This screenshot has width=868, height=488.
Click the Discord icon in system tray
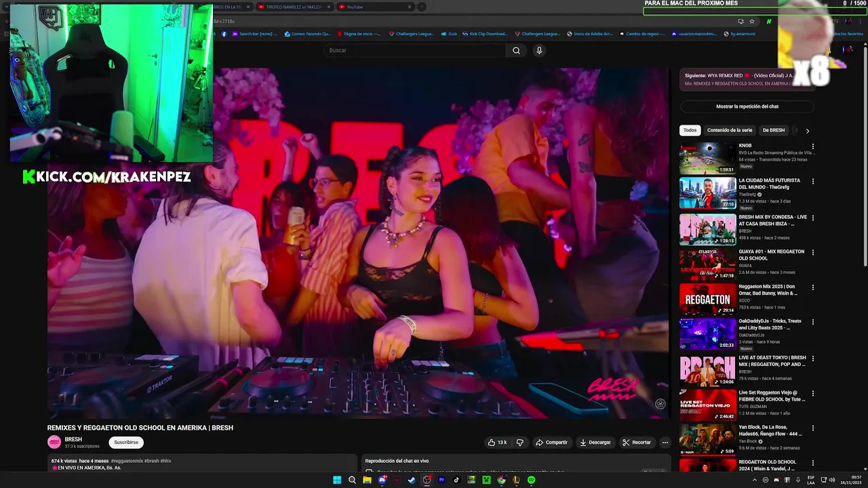[x=775, y=480]
